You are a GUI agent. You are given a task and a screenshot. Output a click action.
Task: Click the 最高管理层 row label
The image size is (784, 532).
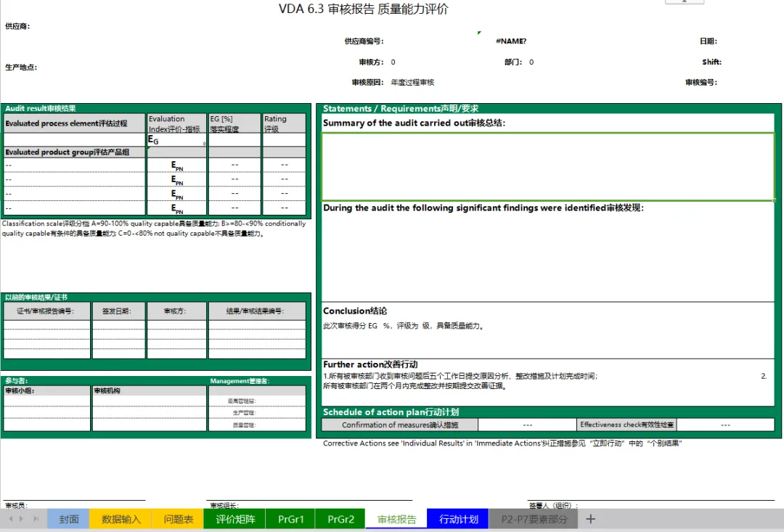[x=242, y=401]
